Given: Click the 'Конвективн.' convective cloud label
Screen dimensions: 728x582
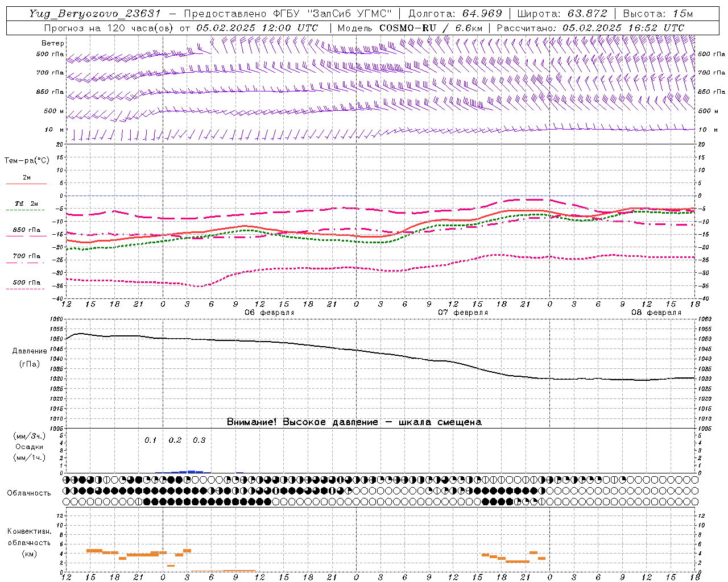Looking at the screenshot, I should click(29, 531).
